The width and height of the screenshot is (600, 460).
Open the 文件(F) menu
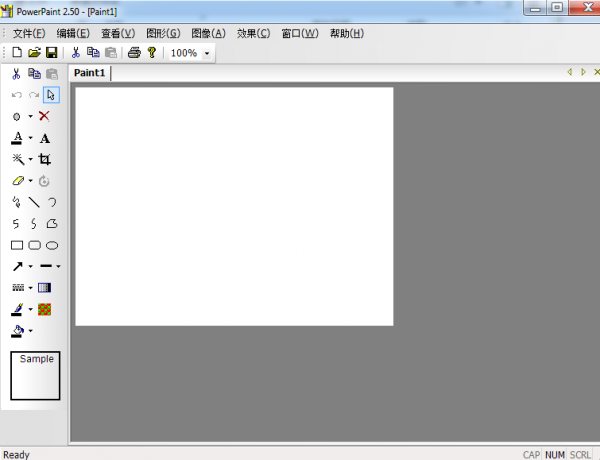click(x=29, y=34)
